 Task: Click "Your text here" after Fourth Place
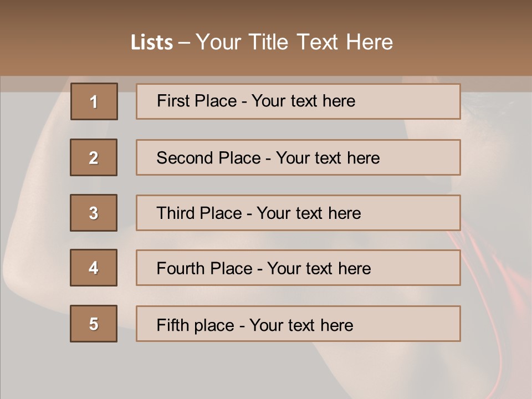319,269
